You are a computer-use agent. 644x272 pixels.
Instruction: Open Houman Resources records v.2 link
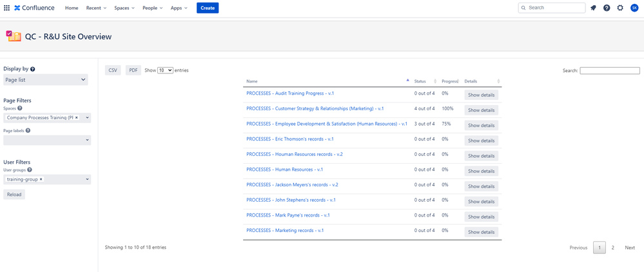[x=295, y=154]
